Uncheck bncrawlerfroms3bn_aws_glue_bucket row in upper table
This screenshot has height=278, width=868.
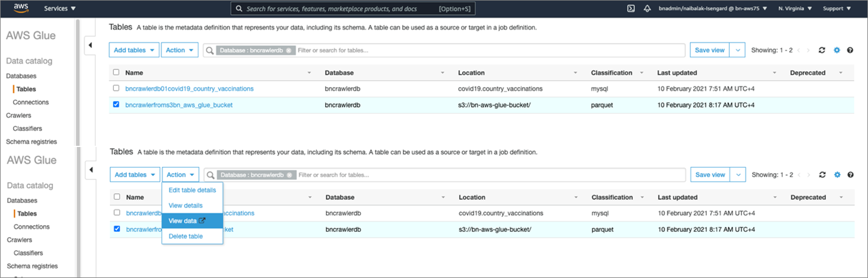pos(116,104)
